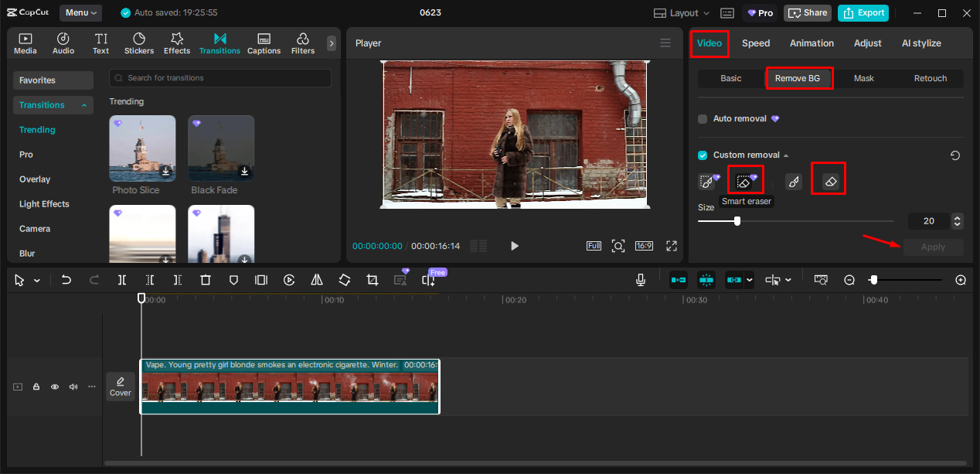Click the split clip icon in timeline toolbar
980x474 pixels.
(122, 280)
